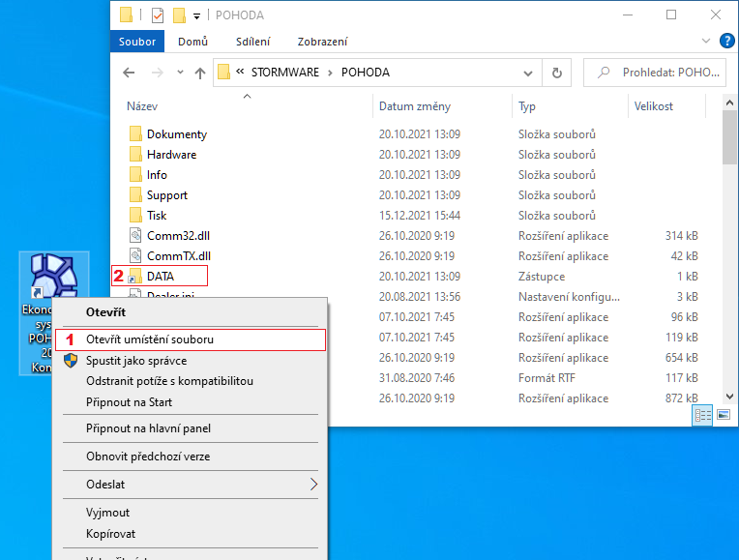Select the Tisk folder icon
The width and height of the screenshot is (739, 560).
[135, 215]
